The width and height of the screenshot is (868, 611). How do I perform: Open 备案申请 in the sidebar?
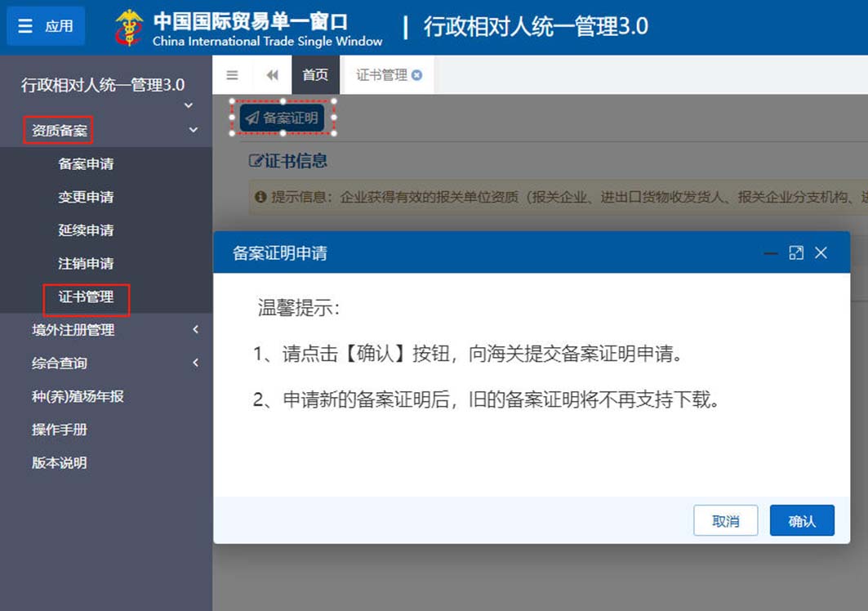click(86, 163)
